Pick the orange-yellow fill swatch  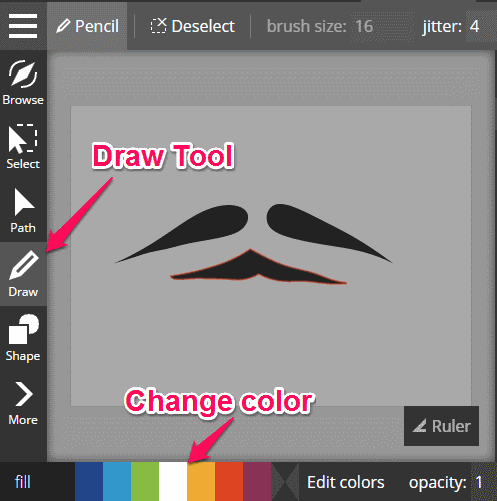(x=201, y=481)
